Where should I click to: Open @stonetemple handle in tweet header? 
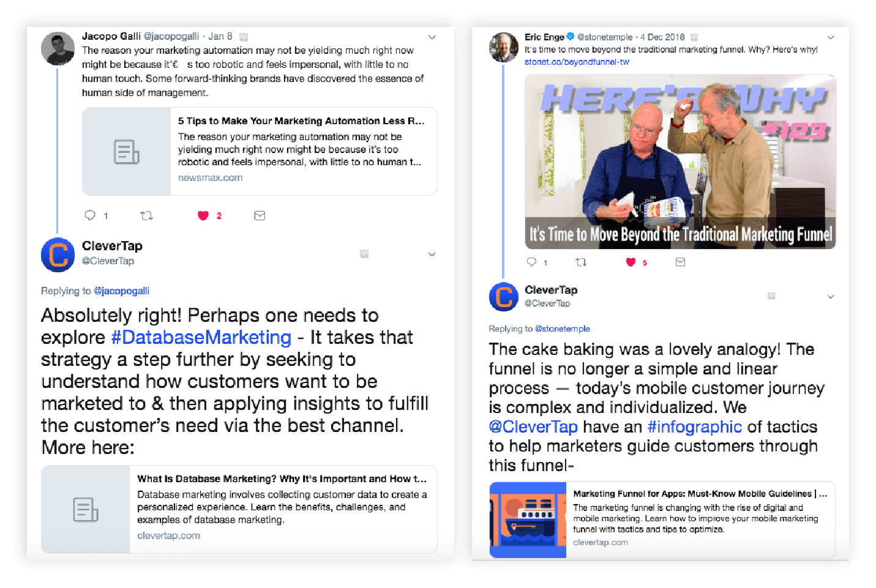coord(605,37)
